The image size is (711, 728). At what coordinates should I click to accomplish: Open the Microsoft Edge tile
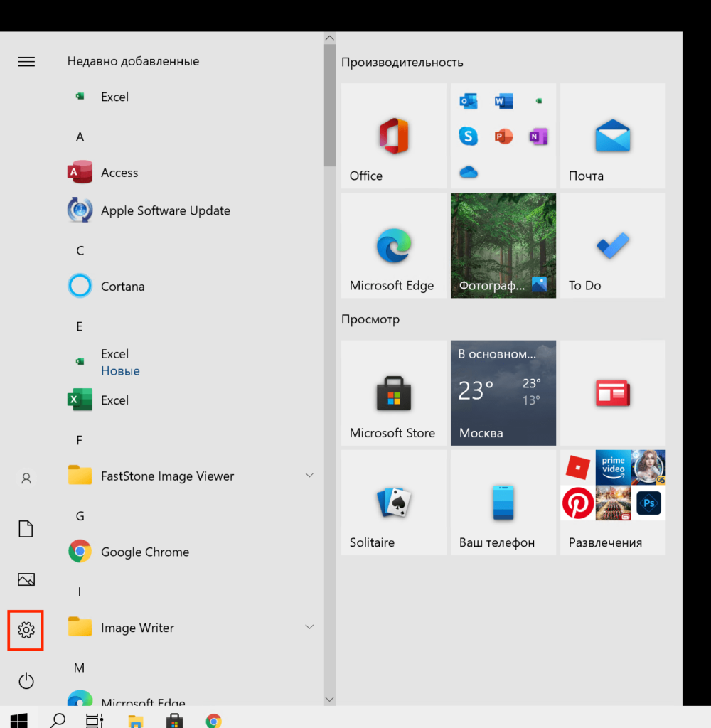(394, 245)
